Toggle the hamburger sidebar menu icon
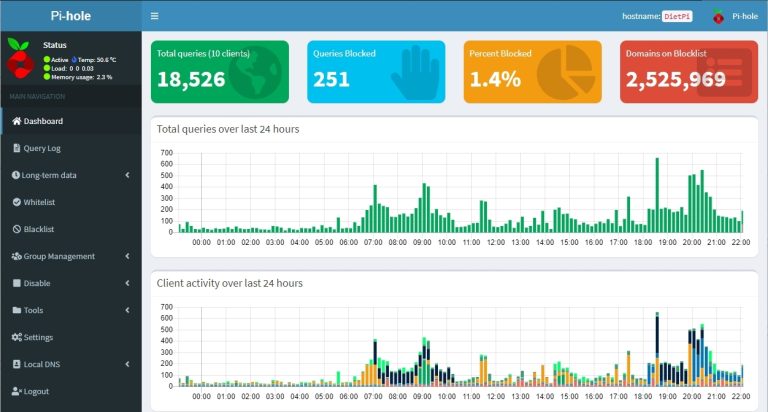The height and width of the screenshot is (412, 768). point(155,16)
